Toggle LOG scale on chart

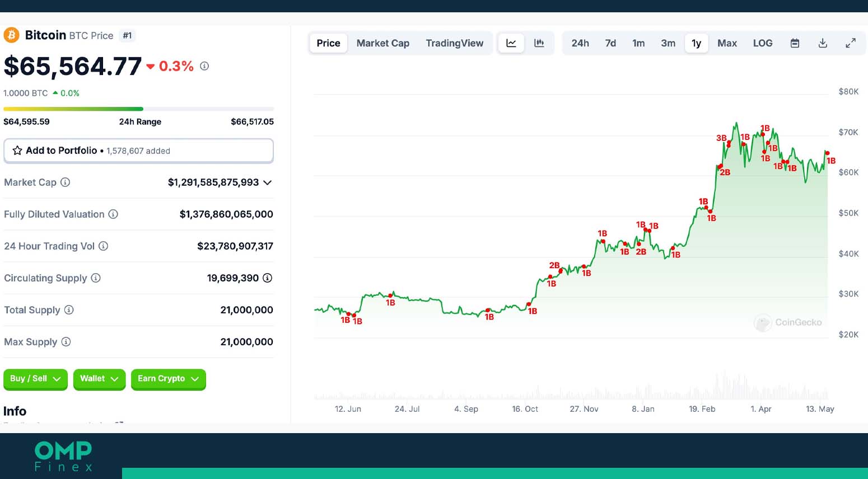point(763,43)
